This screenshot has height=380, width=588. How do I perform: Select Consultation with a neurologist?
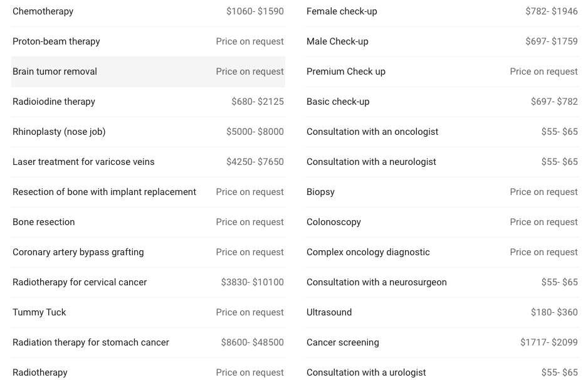(x=442, y=162)
